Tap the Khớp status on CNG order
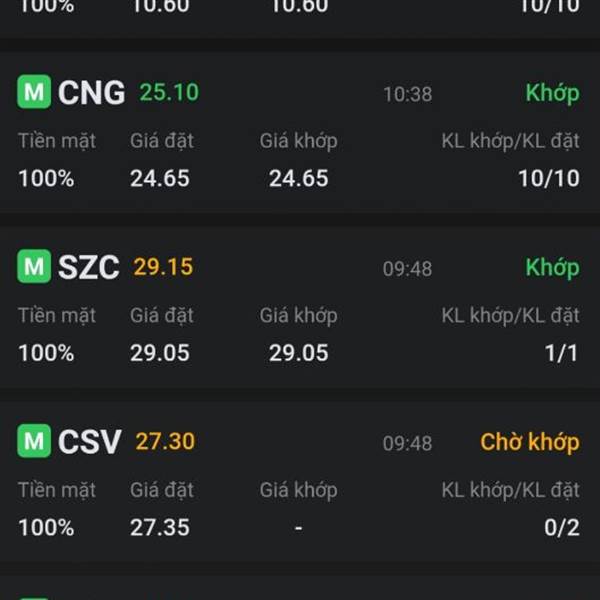The height and width of the screenshot is (600, 600). (x=552, y=93)
